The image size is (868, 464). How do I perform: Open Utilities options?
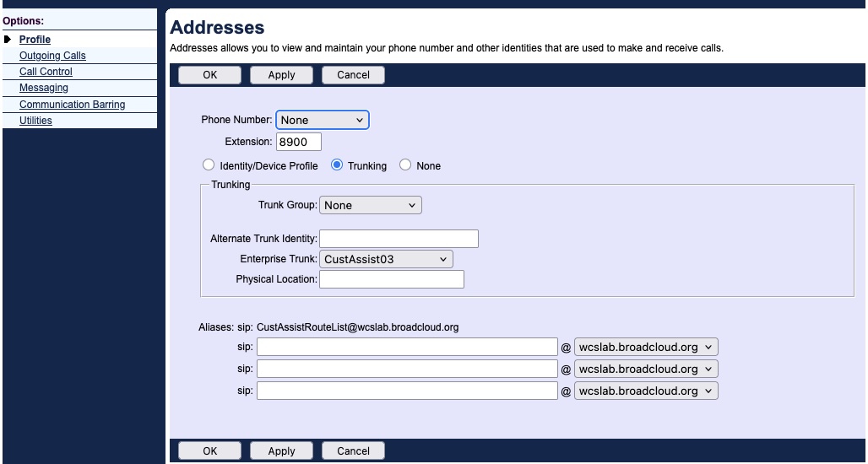(35, 120)
